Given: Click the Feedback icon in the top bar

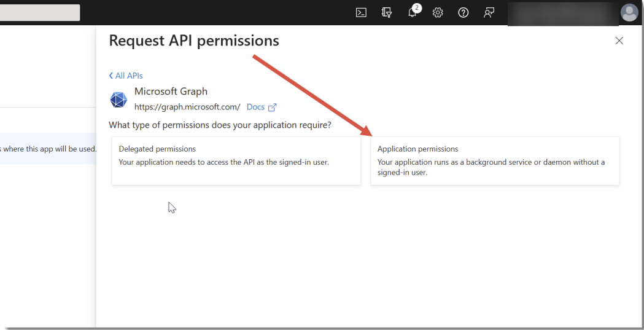Looking at the screenshot, I should point(489,12).
